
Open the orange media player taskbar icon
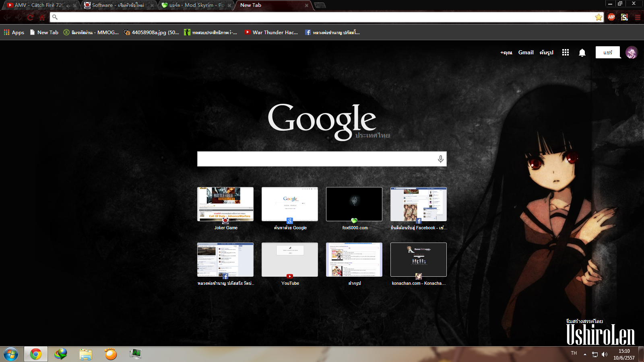(x=111, y=354)
